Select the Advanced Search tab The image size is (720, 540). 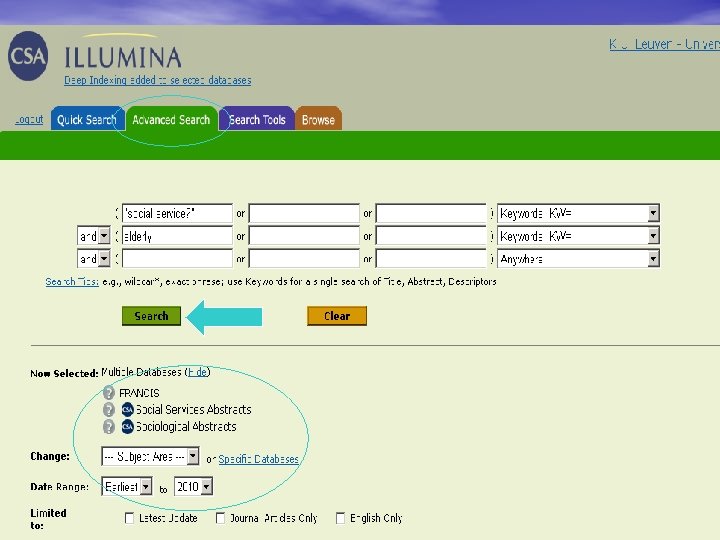click(x=171, y=119)
